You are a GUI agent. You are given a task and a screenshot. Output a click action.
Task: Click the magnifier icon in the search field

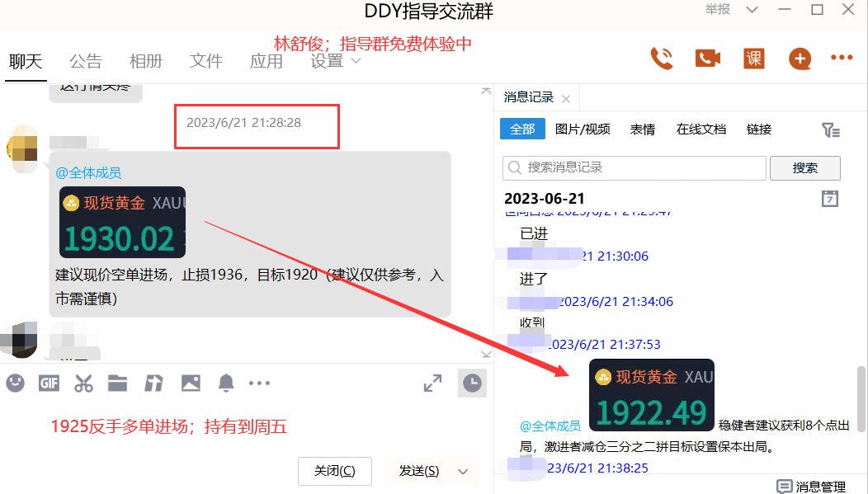coord(515,167)
